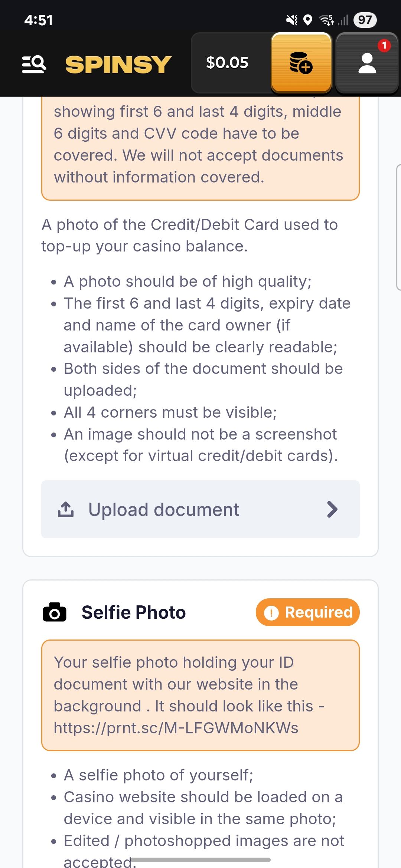Tap the muted sound status icon
Screen dimensions: 401x868
(x=292, y=20)
